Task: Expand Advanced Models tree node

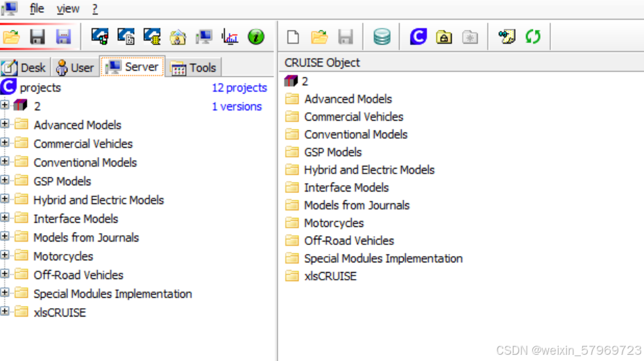Action: pyautogui.click(x=5, y=124)
